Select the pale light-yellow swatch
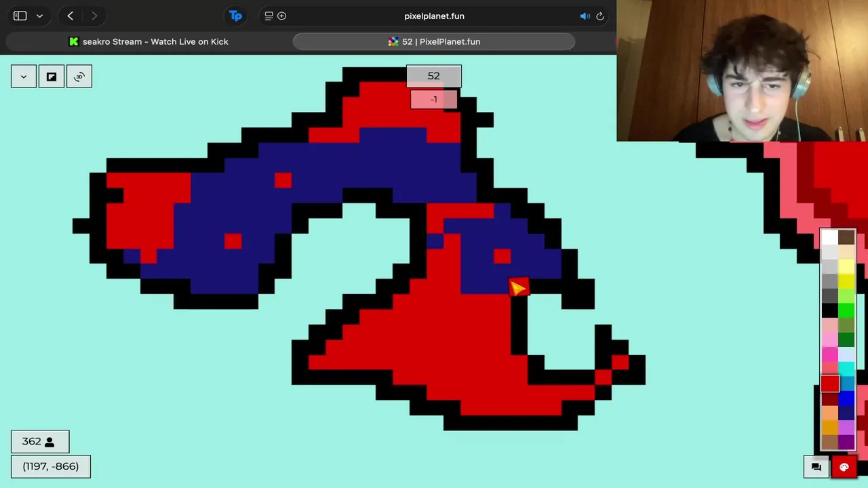Image resolution: width=868 pixels, height=488 pixels. (846, 266)
